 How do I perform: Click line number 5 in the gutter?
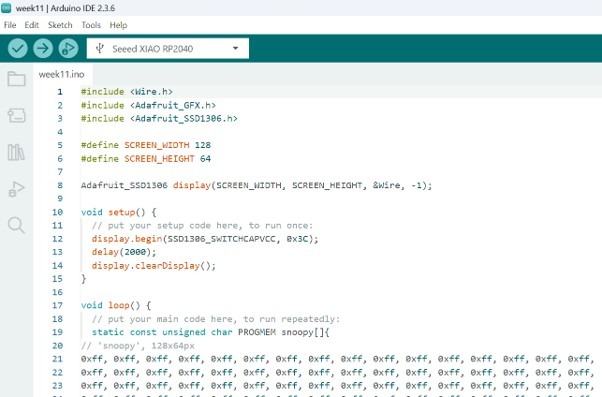60,145
